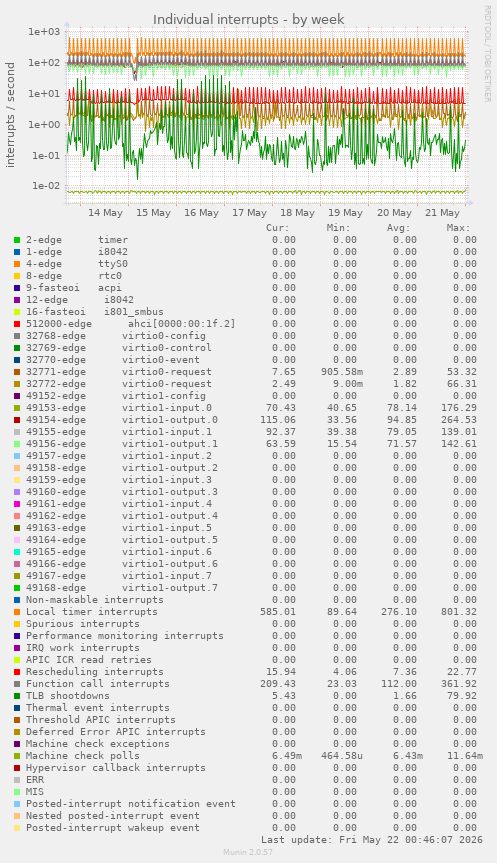Select the 32771-edge virtio0-request legend label
The width and height of the screenshot is (497, 863).
point(119,372)
